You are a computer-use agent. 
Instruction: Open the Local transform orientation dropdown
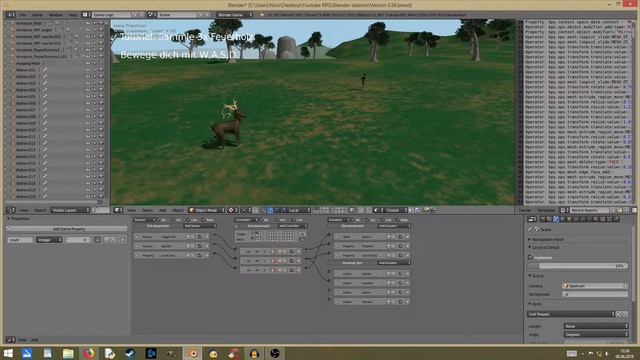298,210
